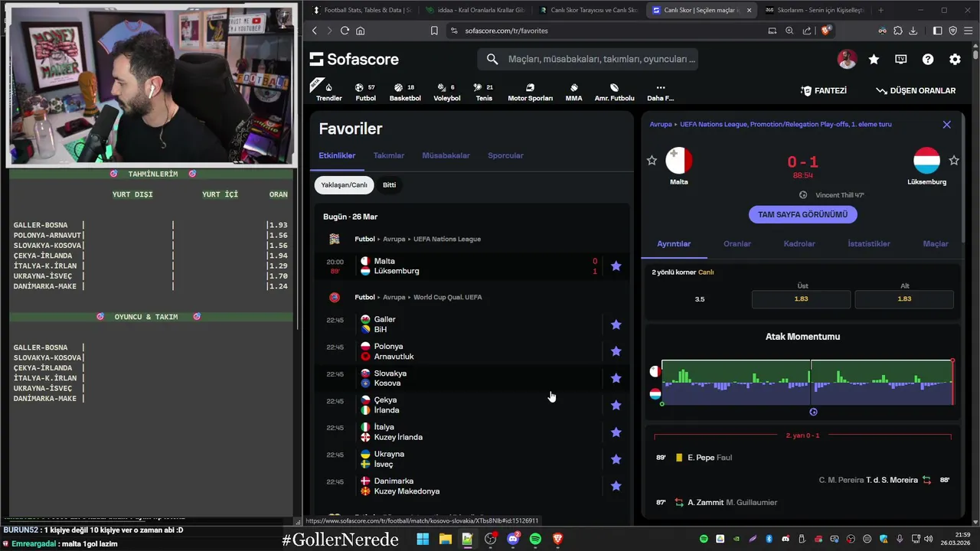Toggle favorite star for Çekya - İrlanda
Image resolution: width=980 pixels, height=551 pixels.
click(616, 405)
